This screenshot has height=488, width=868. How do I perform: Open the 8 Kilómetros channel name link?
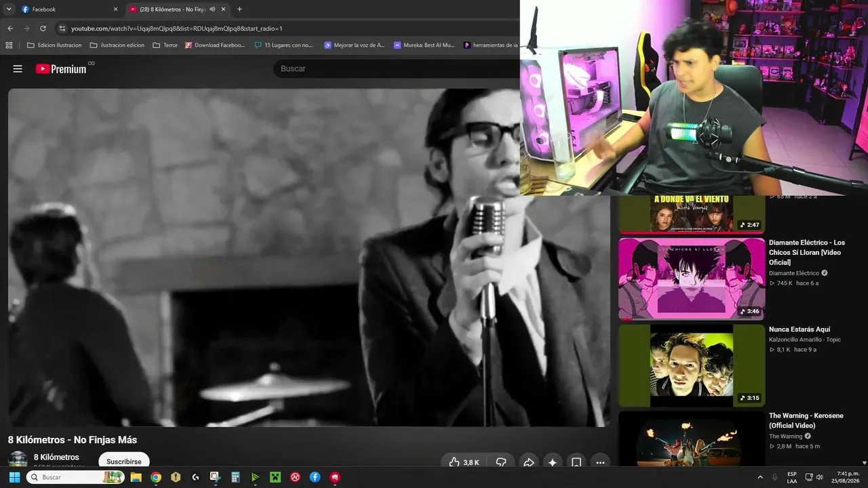[56, 457]
